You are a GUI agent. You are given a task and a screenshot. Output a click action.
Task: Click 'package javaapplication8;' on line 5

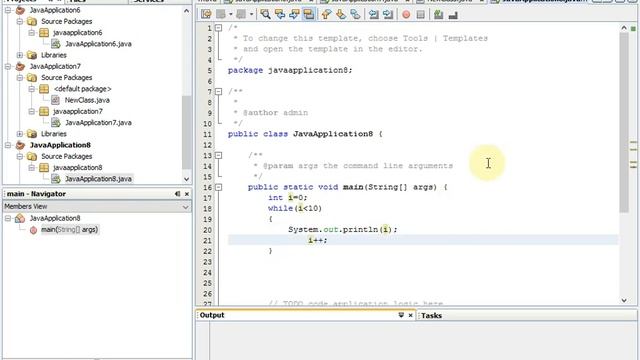coord(290,70)
